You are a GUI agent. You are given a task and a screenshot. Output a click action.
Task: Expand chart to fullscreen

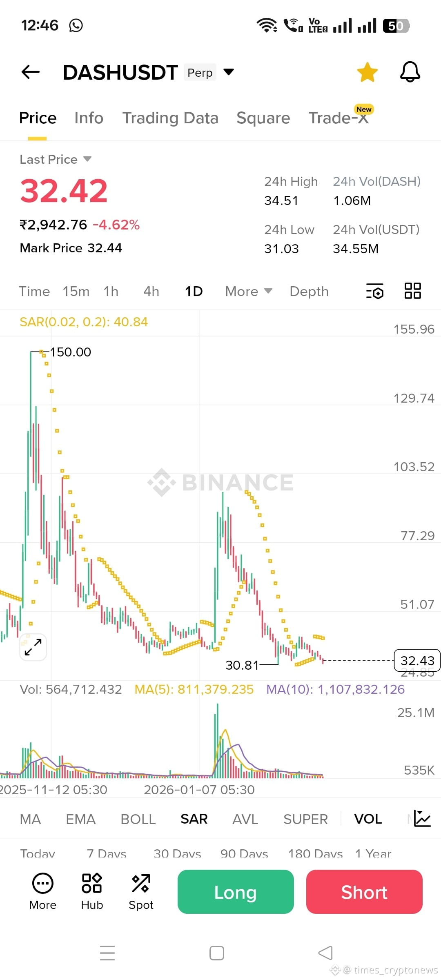[x=33, y=647]
